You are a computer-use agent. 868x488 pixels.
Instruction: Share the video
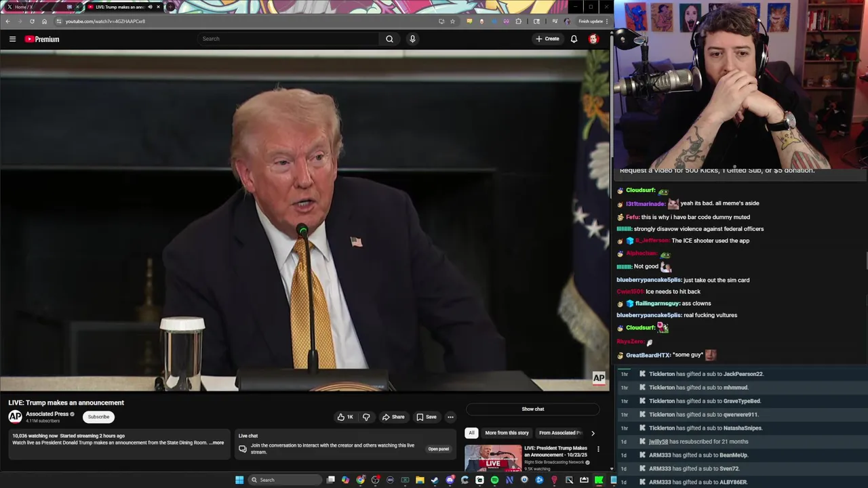(393, 417)
